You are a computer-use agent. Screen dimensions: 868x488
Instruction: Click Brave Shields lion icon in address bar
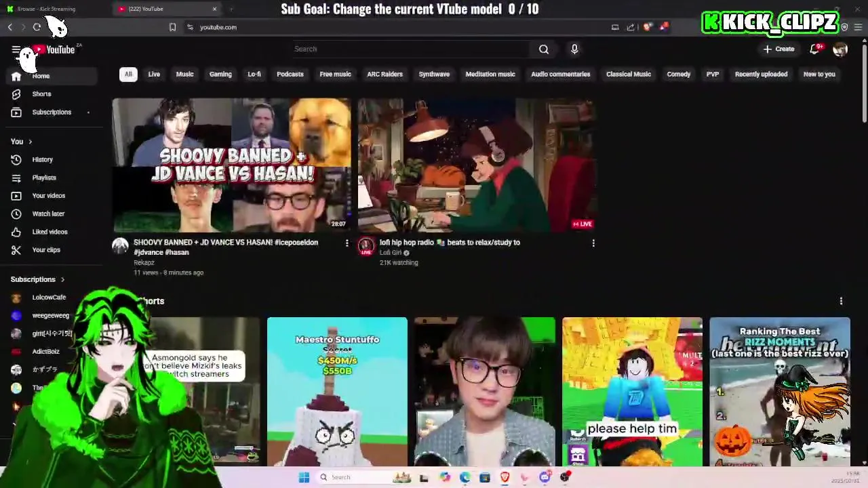point(648,27)
